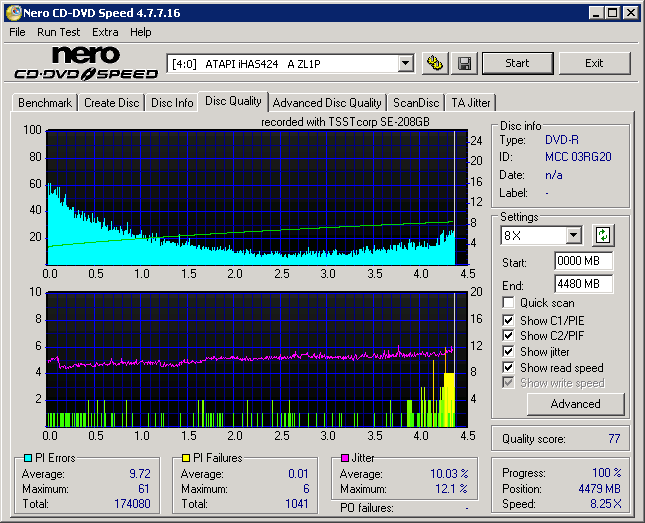The image size is (645, 523).
Task: Uncheck Show jitter option
Action: (509, 352)
